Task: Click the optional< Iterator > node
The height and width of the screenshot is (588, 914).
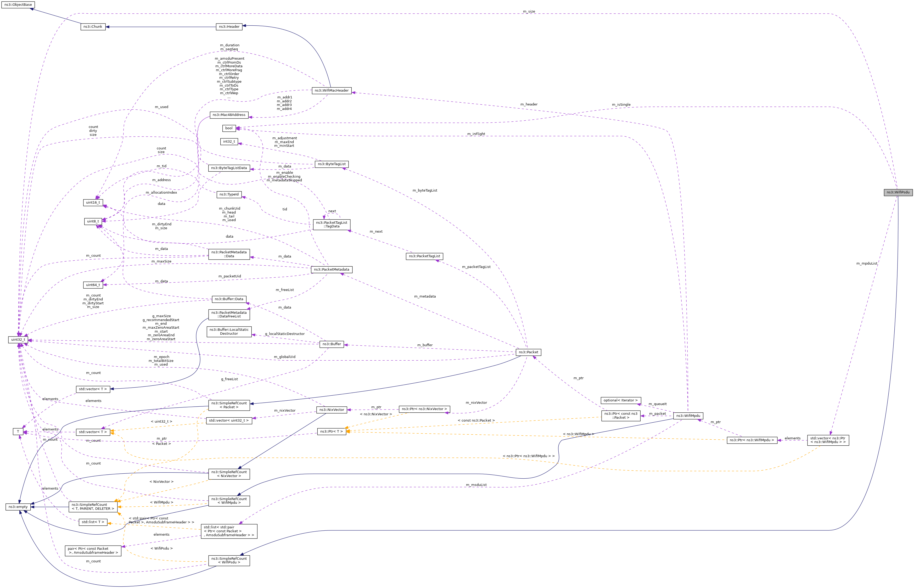Action: (620, 401)
